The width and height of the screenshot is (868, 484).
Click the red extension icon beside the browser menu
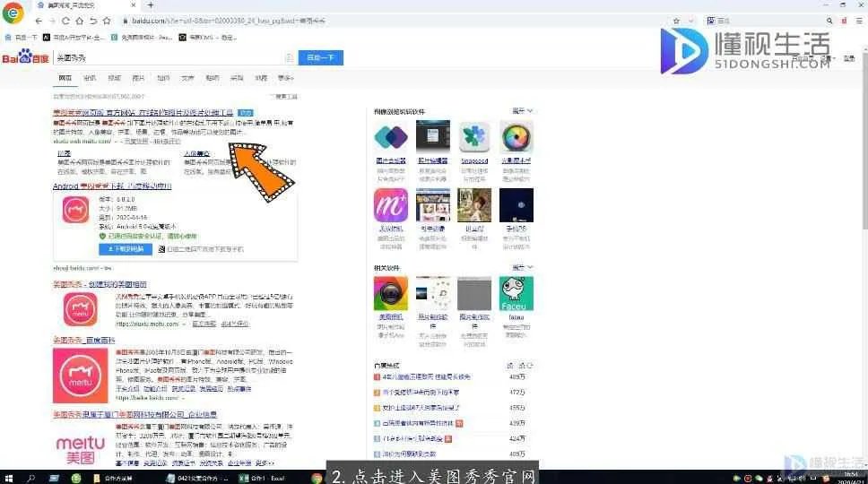click(x=844, y=21)
